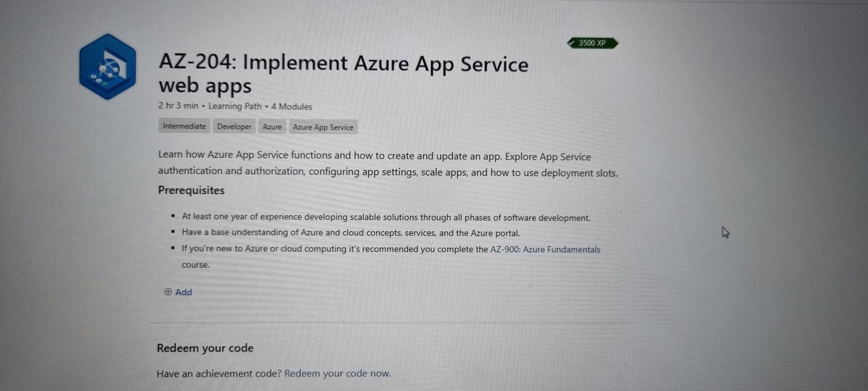Click the plus circle icon beside Add

click(x=168, y=292)
